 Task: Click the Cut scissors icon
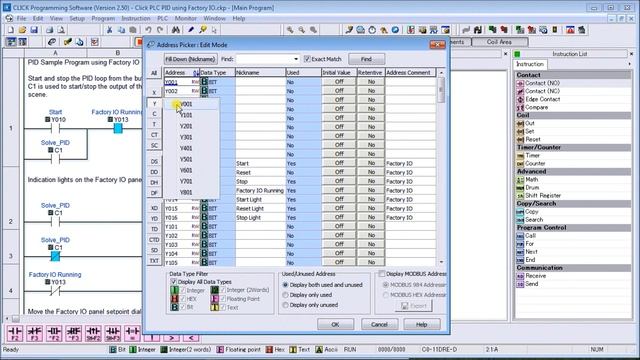pos(109,30)
